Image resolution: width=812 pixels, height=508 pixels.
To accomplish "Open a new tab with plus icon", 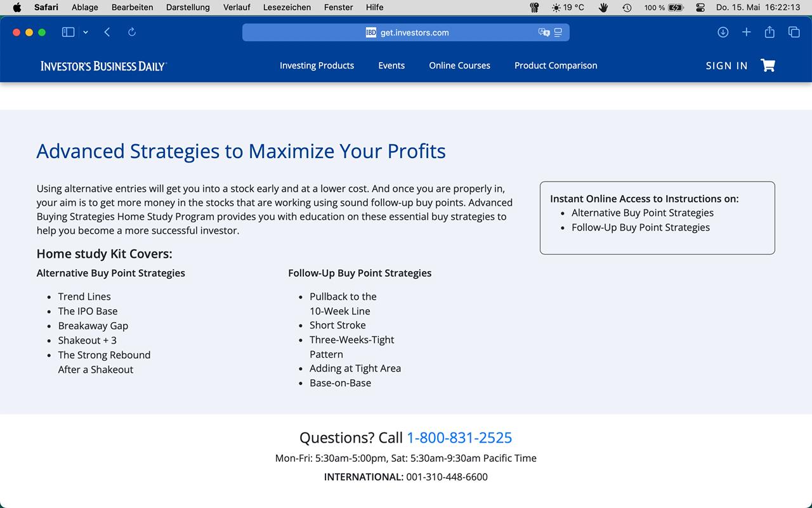I will (746, 32).
